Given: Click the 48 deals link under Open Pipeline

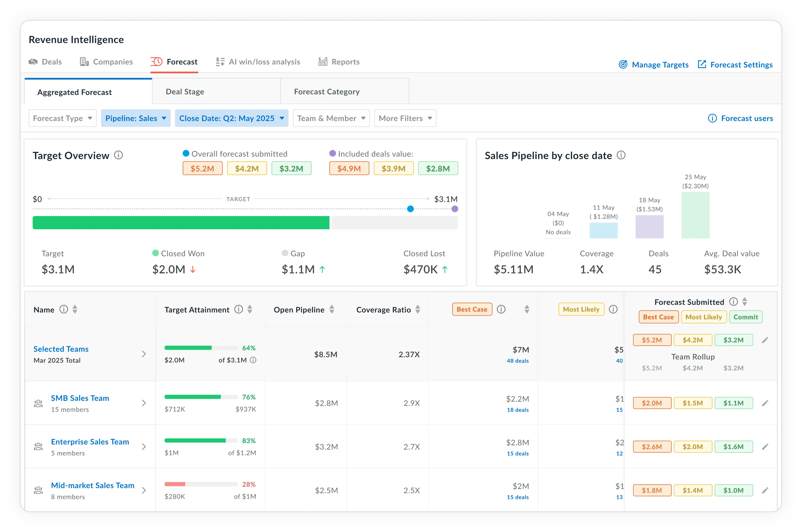Looking at the screenshot, I should coord(518,361).
